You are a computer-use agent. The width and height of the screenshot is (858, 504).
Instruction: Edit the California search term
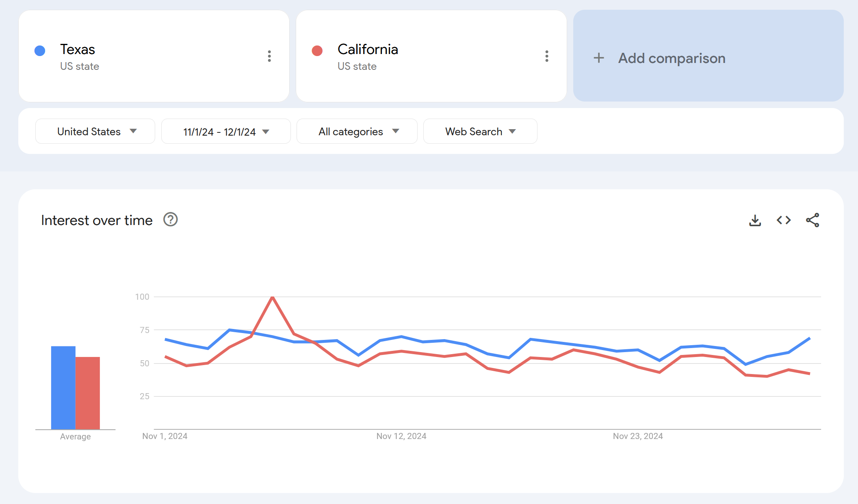point(368,50)
